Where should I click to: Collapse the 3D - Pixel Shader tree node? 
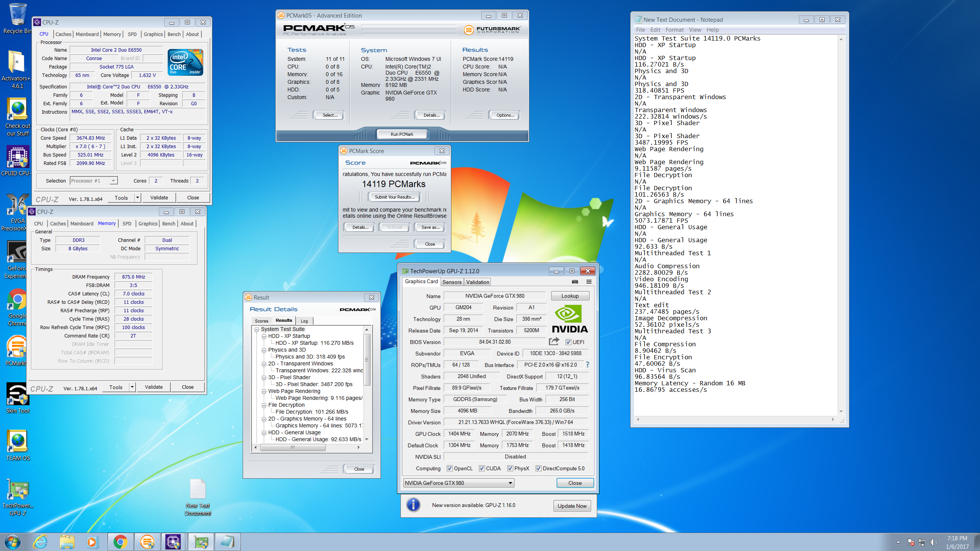pos(264,378)
